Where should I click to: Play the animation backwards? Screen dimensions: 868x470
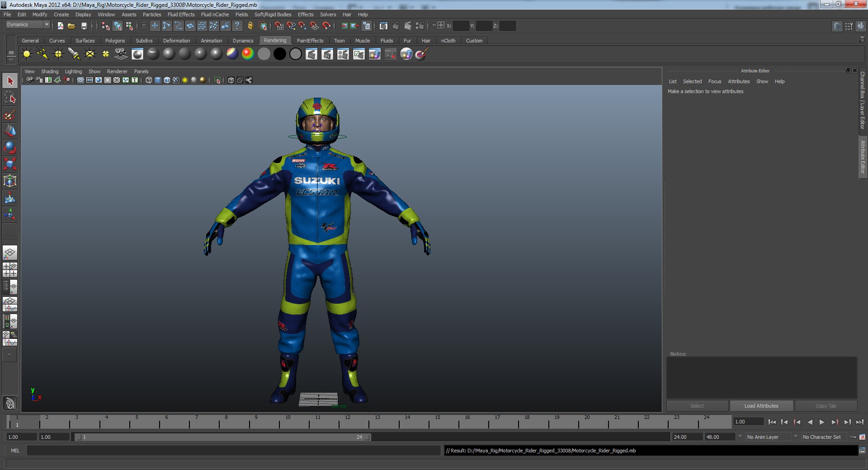point(810,422)
